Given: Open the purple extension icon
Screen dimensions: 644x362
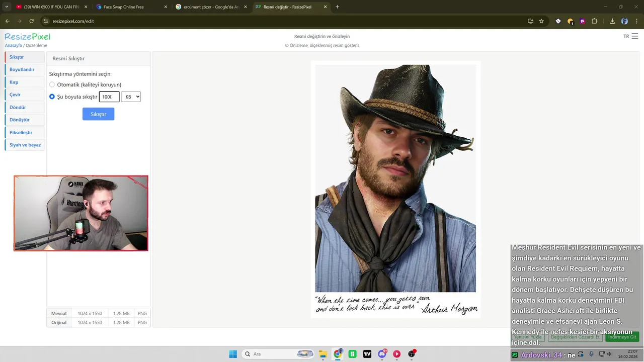Looking at the screenshot, I should (x=582, y=21).
